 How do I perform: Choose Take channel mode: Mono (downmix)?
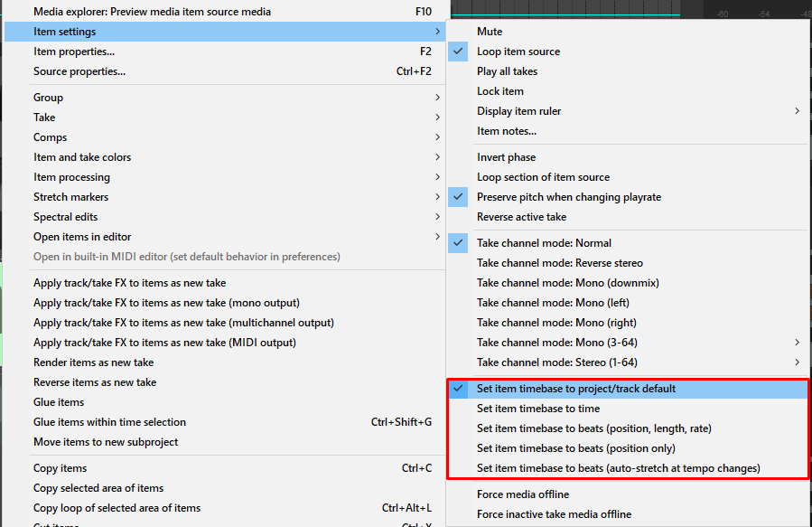click(568, 283)
